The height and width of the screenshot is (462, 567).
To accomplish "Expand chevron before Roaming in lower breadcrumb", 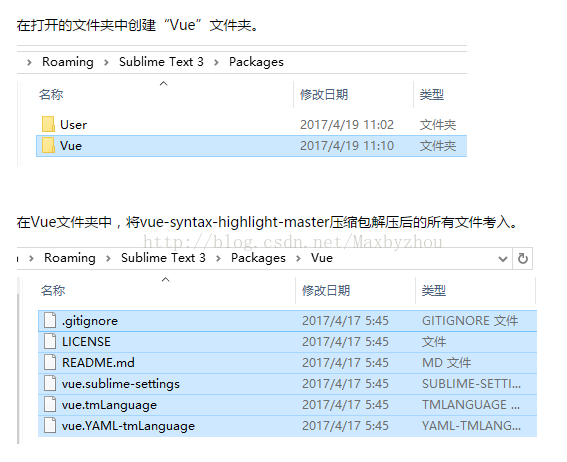I will click(31, 258).
